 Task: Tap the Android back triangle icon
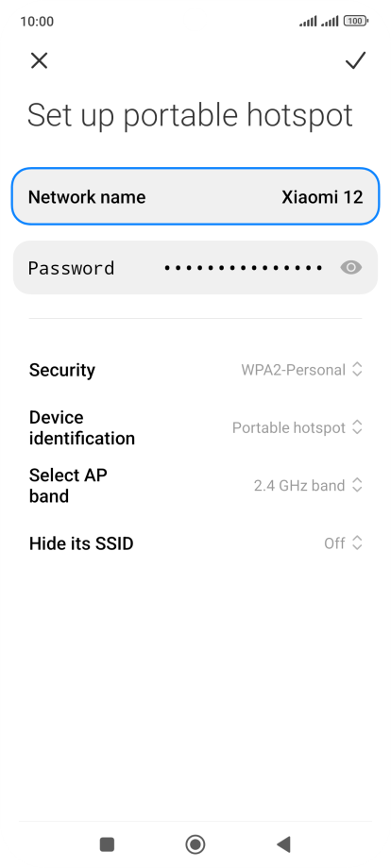pos(283,844)
